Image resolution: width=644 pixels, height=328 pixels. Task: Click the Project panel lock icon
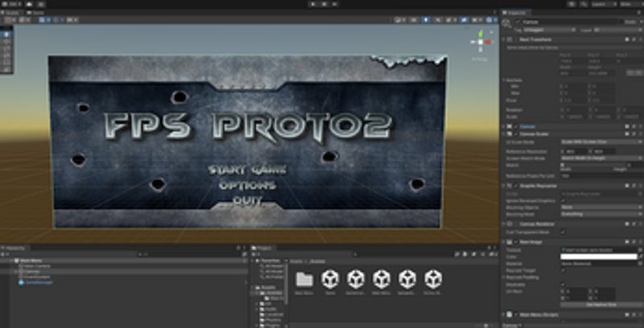[489, 248]
